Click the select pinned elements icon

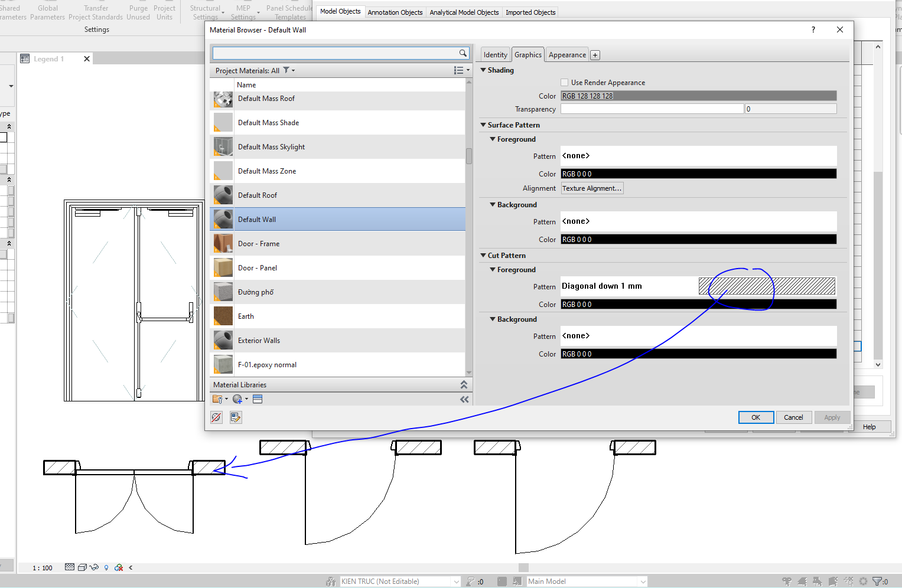(x=818, y=582)
